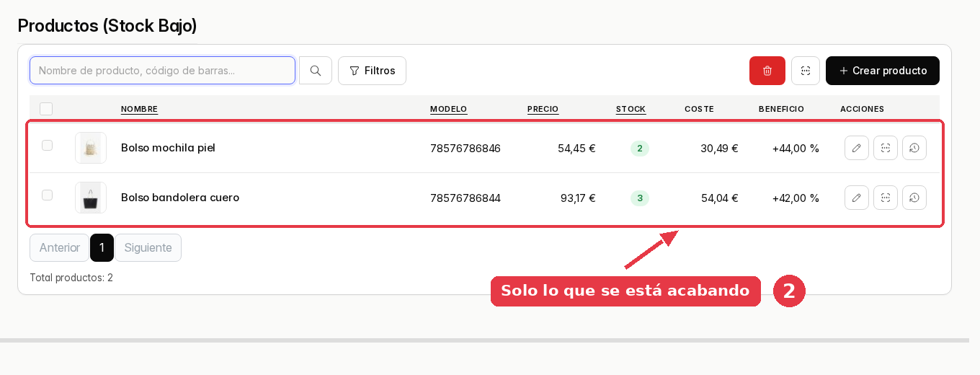
Task: Click model number 78576786844
Action: (x=465, y=198)
